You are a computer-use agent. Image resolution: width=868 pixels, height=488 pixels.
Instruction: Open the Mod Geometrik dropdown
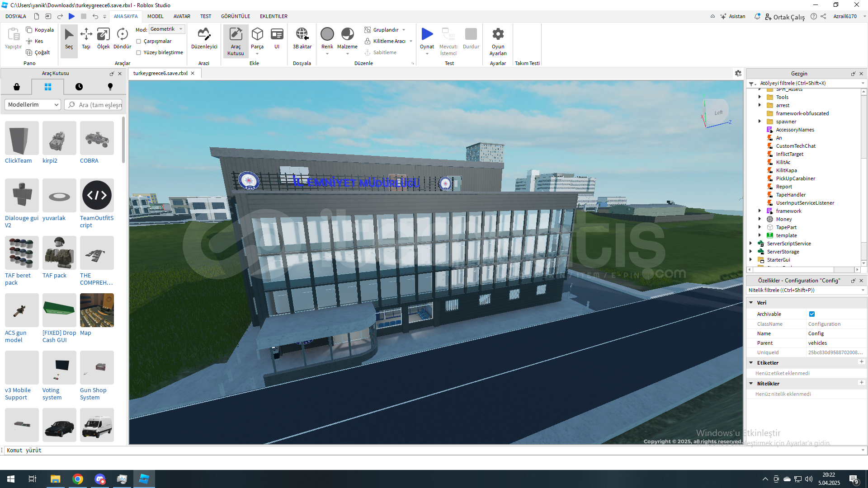(x=167, y=29)
